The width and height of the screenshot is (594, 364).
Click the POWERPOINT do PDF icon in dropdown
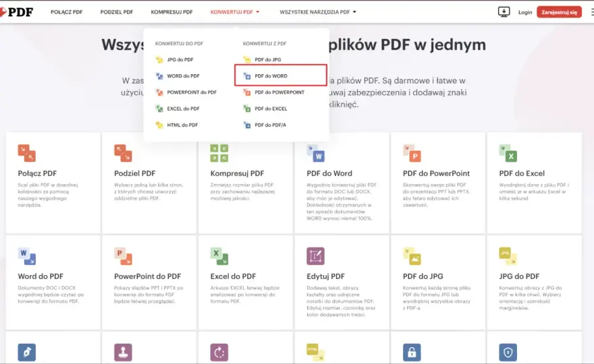pyautogui.click(x=159, y=92)
